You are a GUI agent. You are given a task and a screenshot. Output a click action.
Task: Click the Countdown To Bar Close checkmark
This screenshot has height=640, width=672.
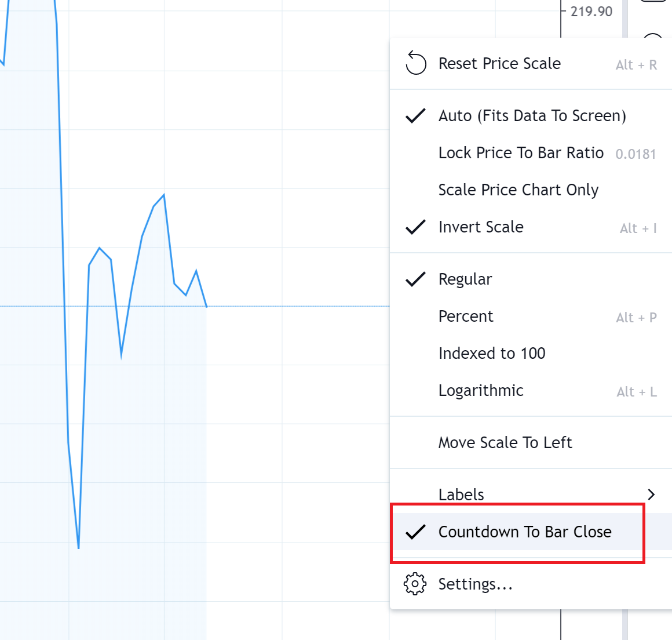(x=415, y=532)
